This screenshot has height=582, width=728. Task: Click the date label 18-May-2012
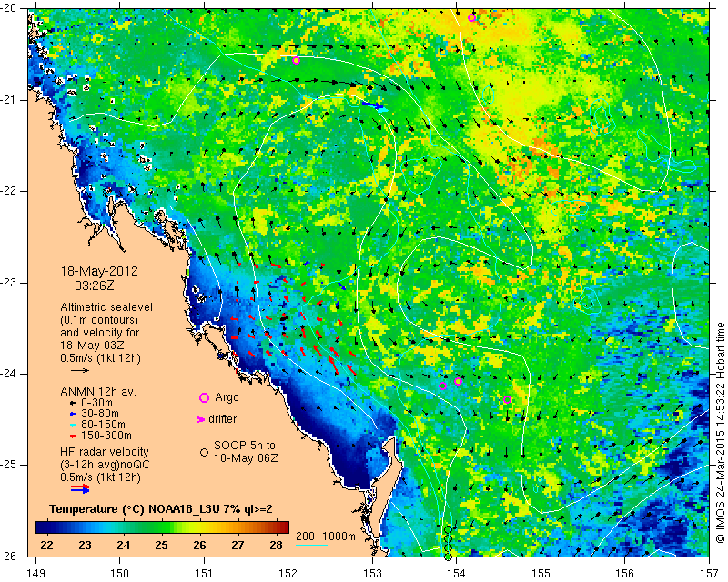(99, 271)
